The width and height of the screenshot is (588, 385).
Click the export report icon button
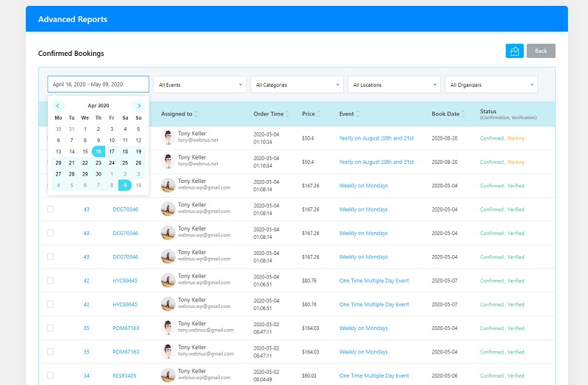[x=514, y=51]
